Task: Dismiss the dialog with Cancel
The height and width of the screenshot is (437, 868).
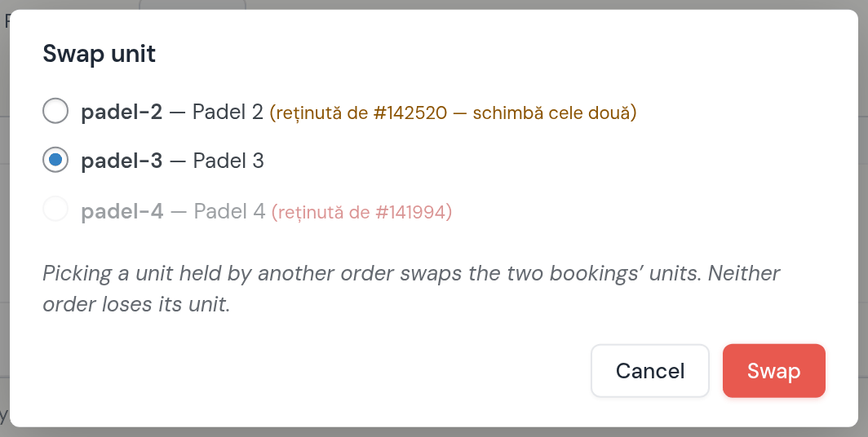Action: tap(650, 371)
